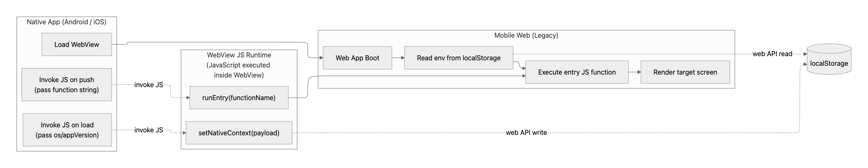Select the web API write edge label
The width and height of the screenshot is (868, 168).
pos(526,132)
